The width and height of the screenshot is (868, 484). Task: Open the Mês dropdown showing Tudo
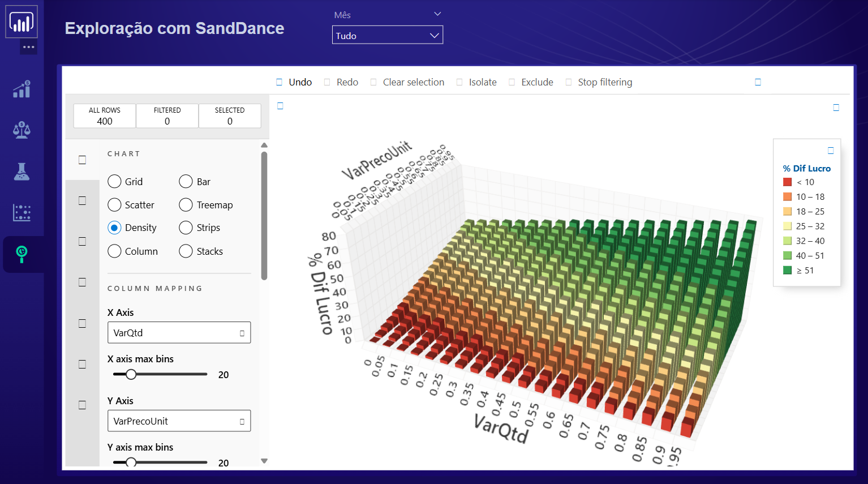[387, 35]
